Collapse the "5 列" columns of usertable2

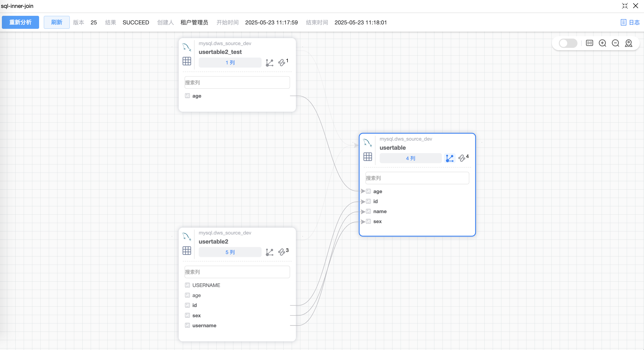click(x=230, y=252)
